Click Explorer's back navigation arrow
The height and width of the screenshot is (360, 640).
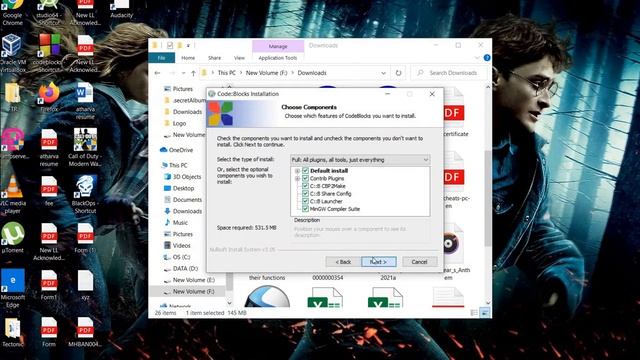coord(158,73)
